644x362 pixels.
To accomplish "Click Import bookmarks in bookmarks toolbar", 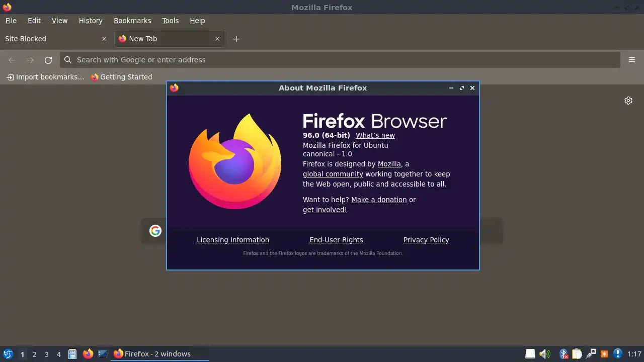I will (45, 77).
